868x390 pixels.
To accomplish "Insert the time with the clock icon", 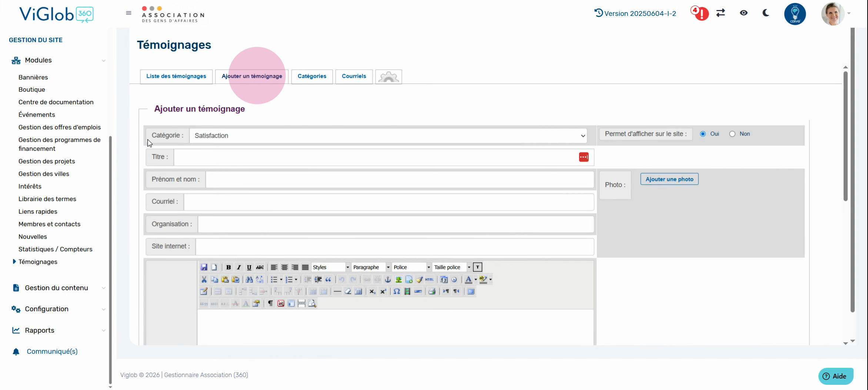I will 454,279.
